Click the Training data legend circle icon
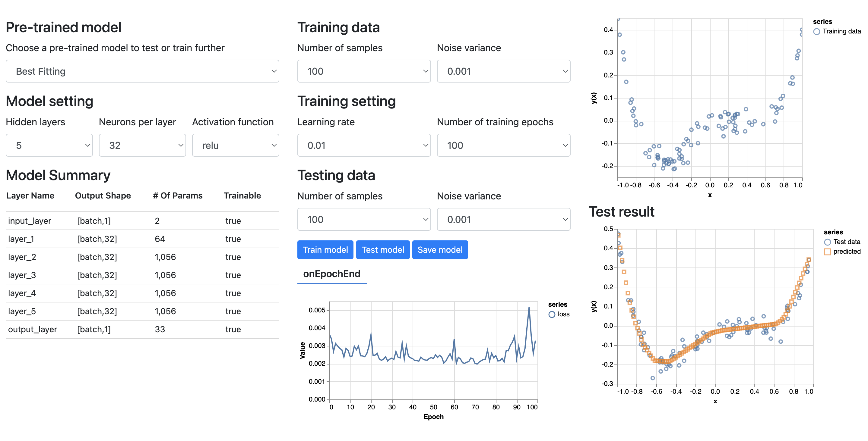 point(816,32)
